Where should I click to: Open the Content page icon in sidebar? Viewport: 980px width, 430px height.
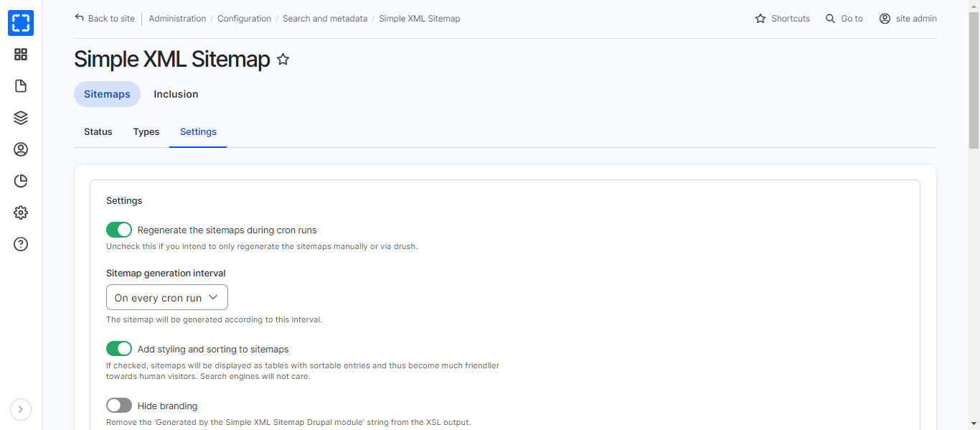pyautogui.click(x=21, y=86)
